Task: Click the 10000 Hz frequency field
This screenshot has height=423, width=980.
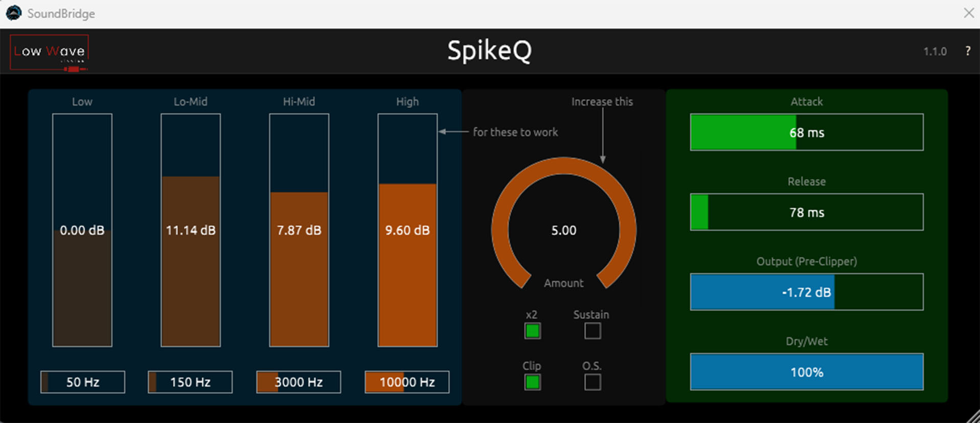Action: click(407, 382)
